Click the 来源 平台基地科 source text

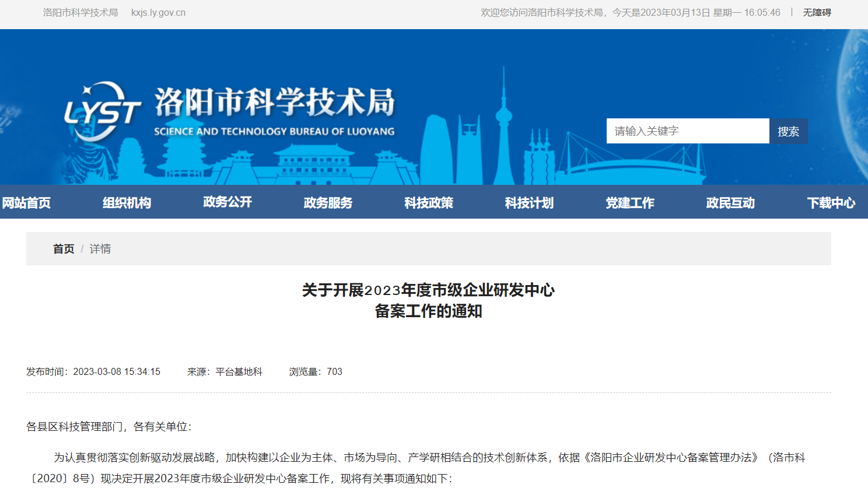(225, 372)
